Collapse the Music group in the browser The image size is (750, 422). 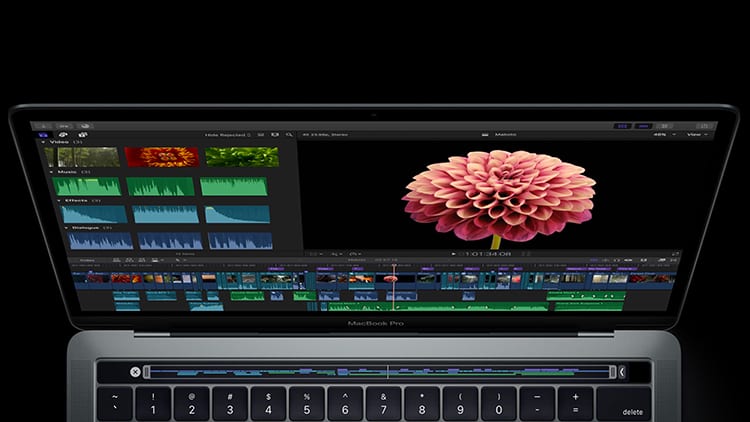coord(51,171)
